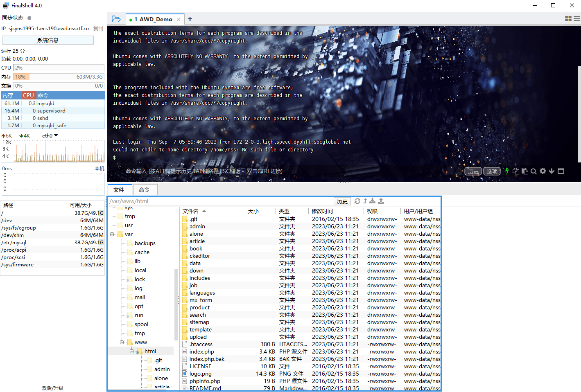Click the command input field
The height and width of the screenshot is (392, 581).
click(293, 171)
